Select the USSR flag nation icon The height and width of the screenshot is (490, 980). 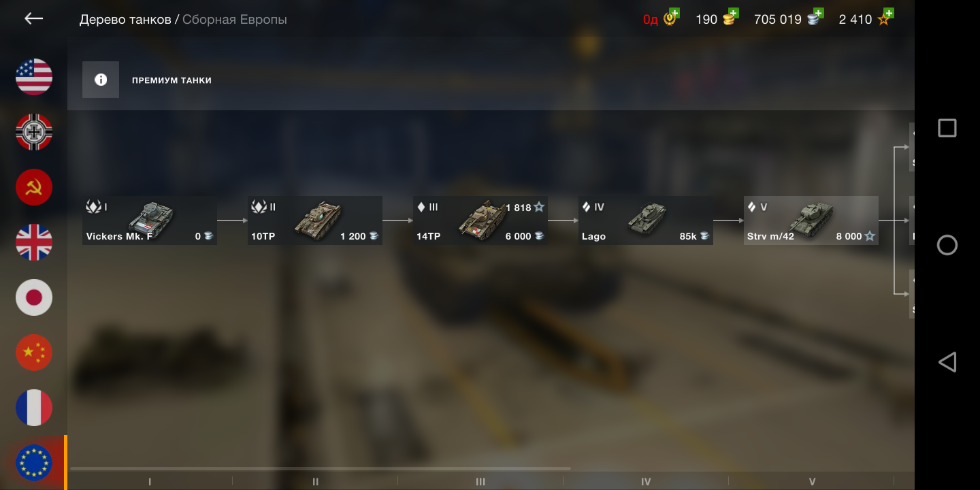tap(34, 187)
